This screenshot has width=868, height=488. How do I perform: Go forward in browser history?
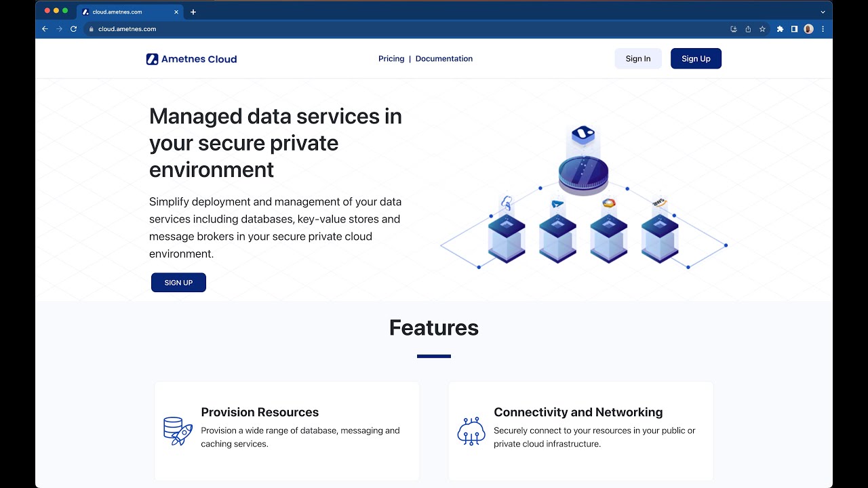[x=59, y=29]
